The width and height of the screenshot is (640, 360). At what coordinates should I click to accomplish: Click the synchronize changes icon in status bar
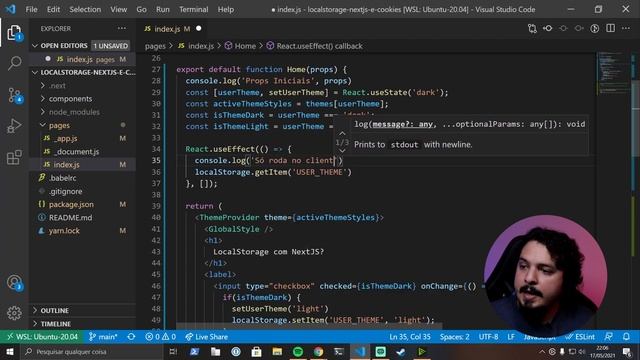pyautogui.click(x=131, y=337)
